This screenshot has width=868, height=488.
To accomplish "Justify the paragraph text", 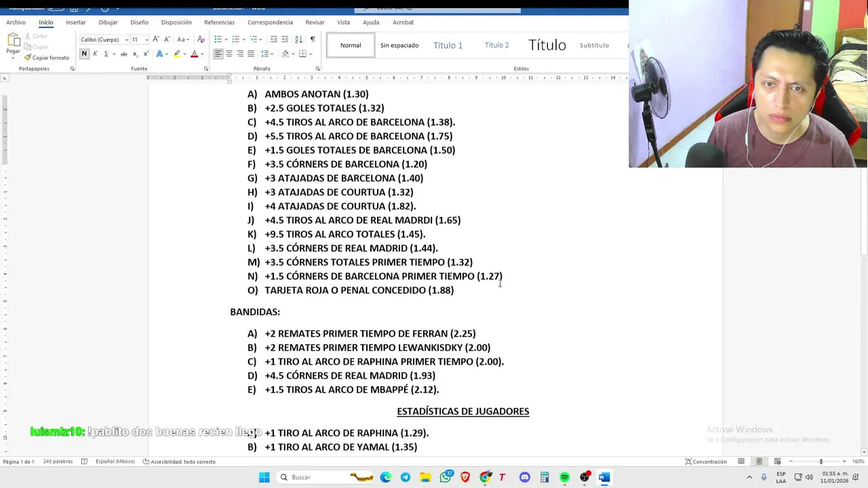I will [x=250, y=54].
